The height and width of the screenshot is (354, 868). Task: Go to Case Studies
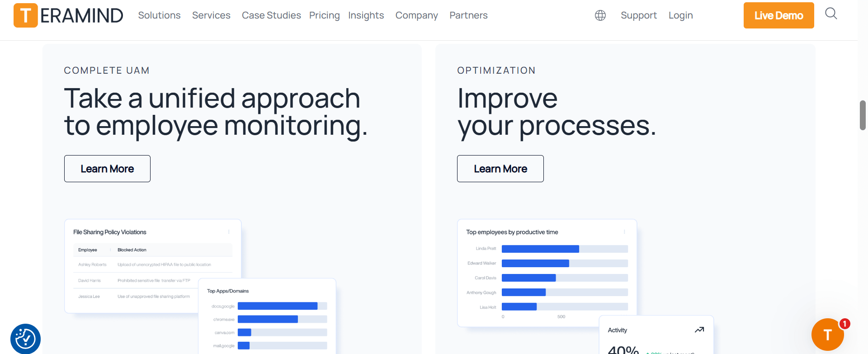coord(271,15)
